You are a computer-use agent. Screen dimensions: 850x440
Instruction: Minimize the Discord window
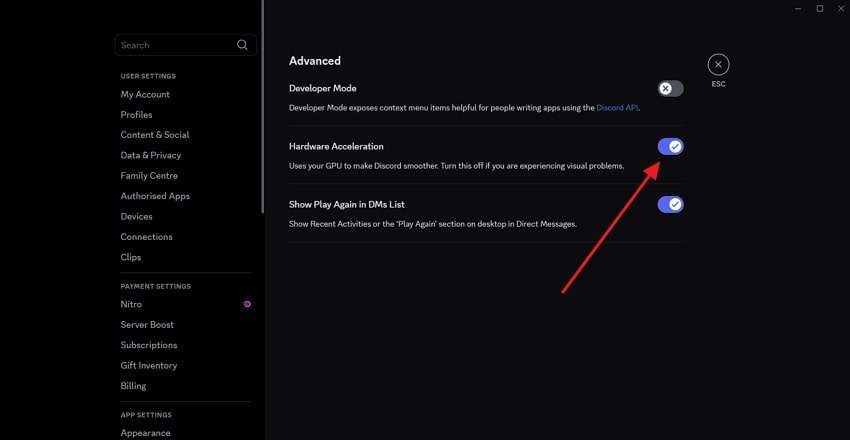pos(799,9)
